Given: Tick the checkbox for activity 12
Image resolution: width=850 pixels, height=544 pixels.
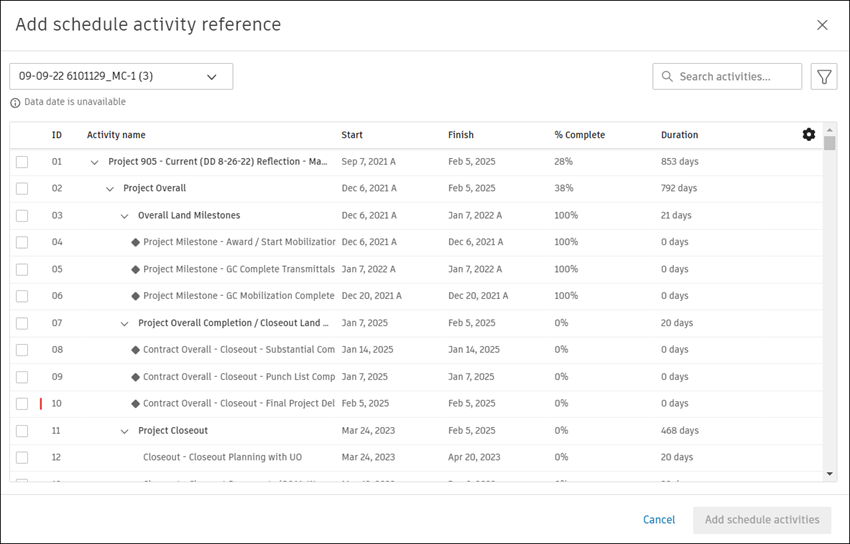Looking at the screenshot, I should pos(22,458).
